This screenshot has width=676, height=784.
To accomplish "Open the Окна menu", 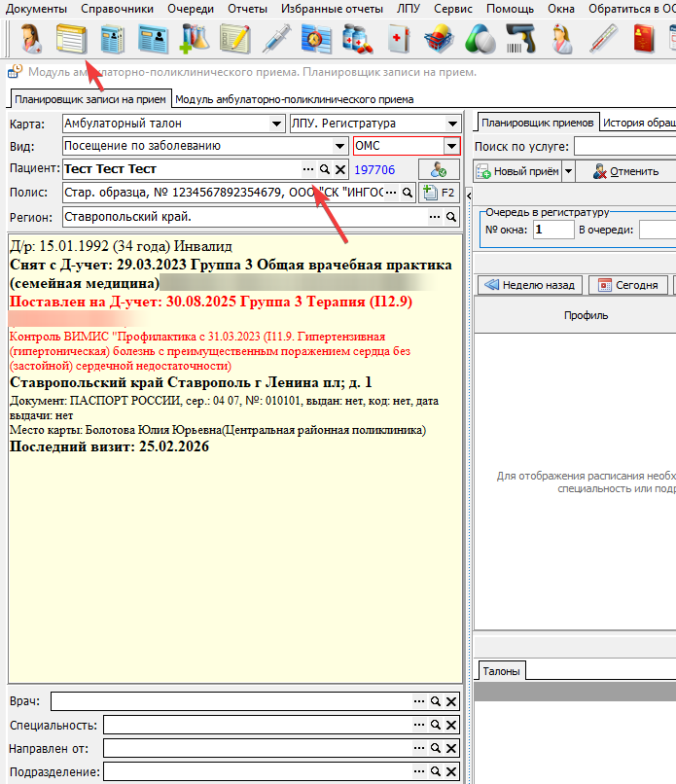I will [x=561, y=9].
